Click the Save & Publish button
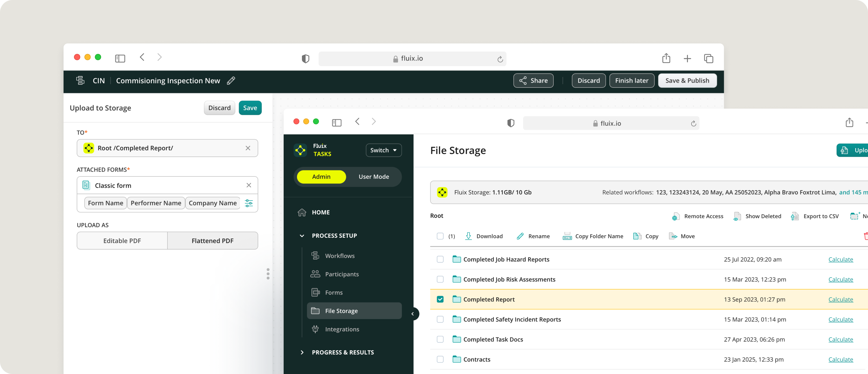The height and width of the screenshot is (374, 868). click(x=687, y=81)
